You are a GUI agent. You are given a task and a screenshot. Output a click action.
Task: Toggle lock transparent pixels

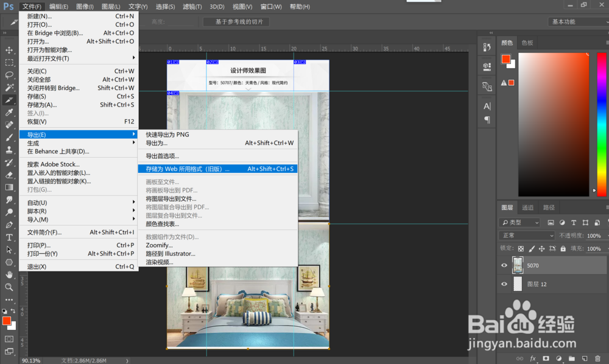pyautogui.click(x=521, y=248)
